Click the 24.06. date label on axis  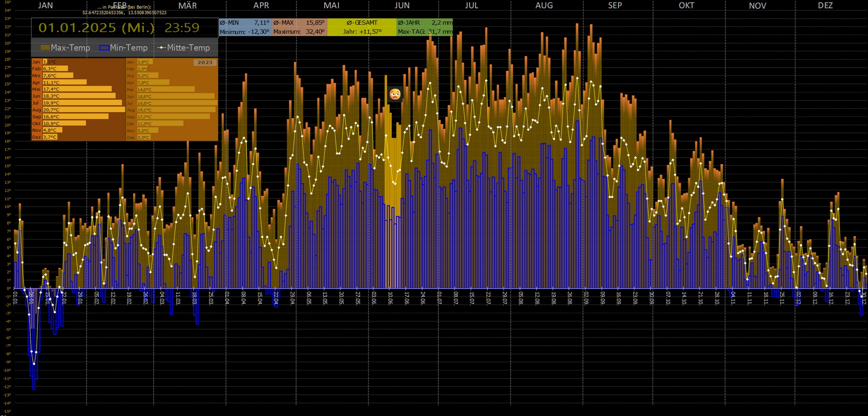coord(423,298)
